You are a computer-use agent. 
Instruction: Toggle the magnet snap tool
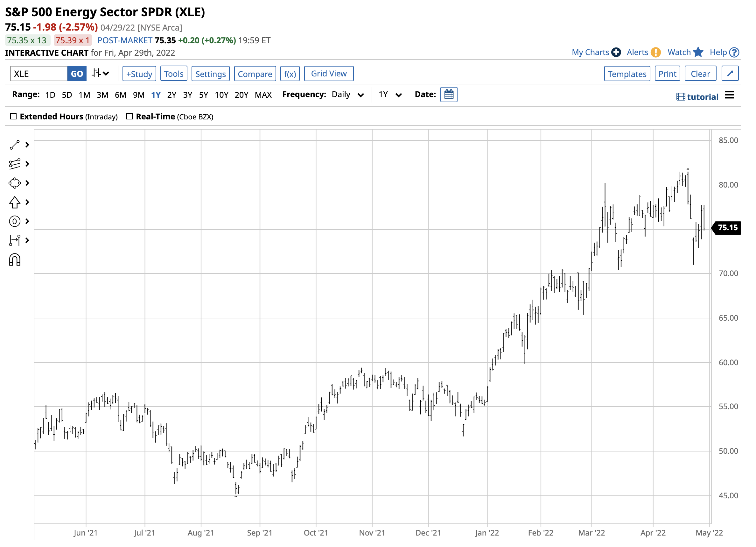click(15, 260)
